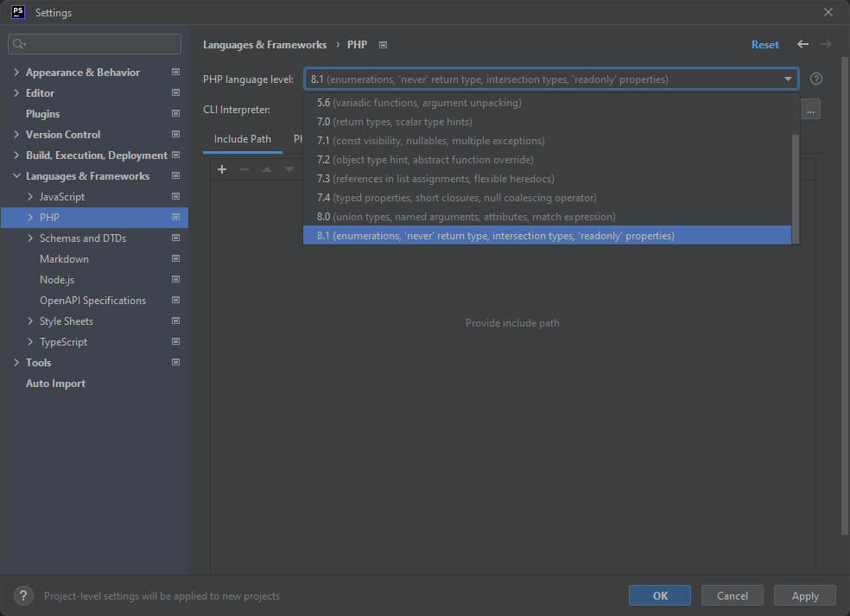Click the settings search field

point(93,43)
